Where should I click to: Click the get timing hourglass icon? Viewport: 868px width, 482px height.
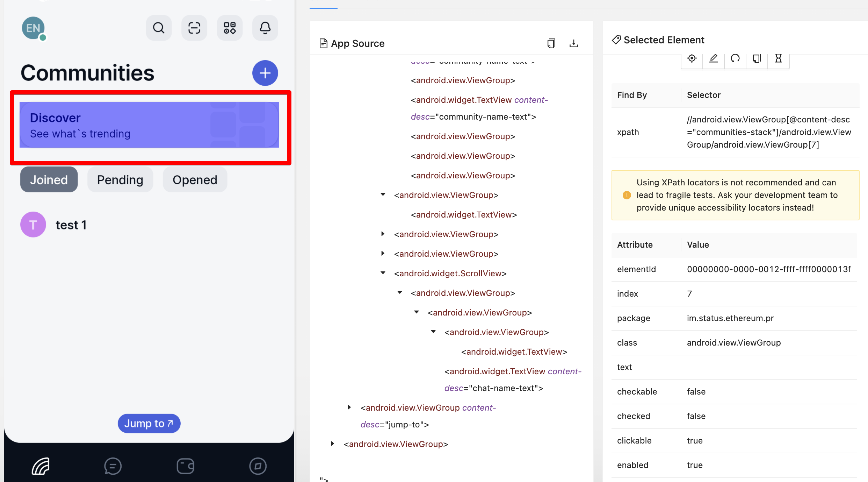[x=778, y=58]
